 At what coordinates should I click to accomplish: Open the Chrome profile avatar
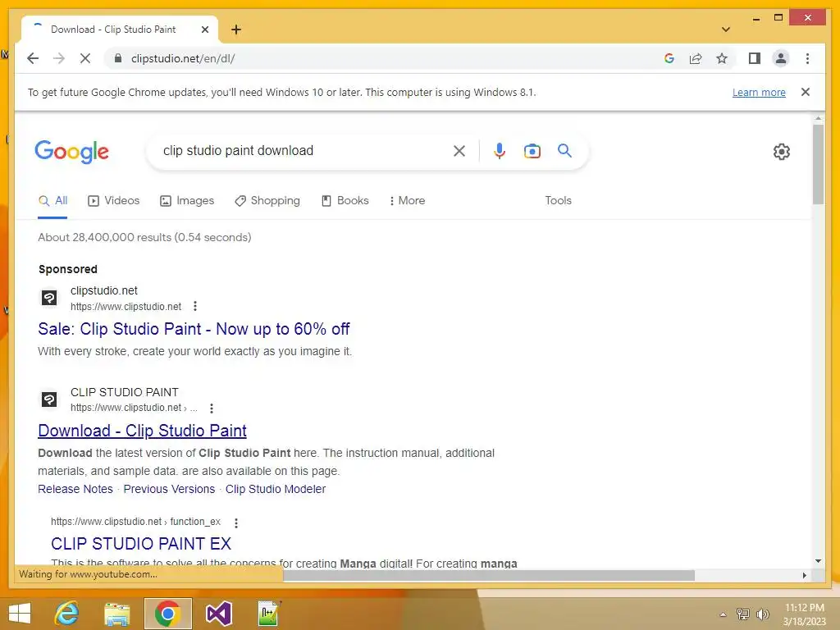781,58
